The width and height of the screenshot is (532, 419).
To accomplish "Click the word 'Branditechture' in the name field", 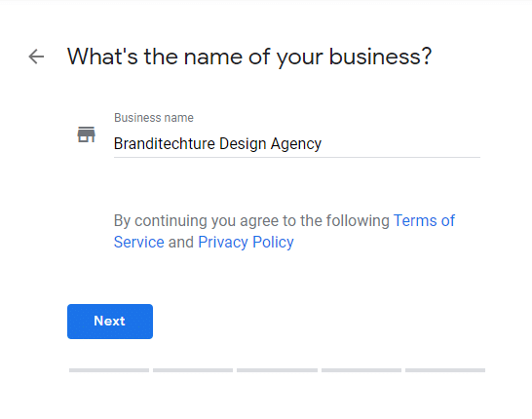I will pyautogui.click(x=165, y=144).
